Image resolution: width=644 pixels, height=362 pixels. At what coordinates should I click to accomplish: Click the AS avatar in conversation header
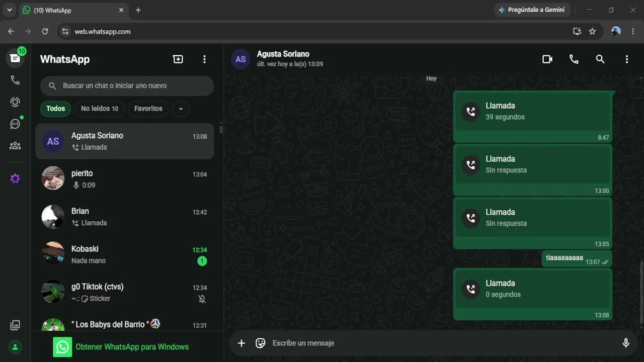click(x=240, y=59)
